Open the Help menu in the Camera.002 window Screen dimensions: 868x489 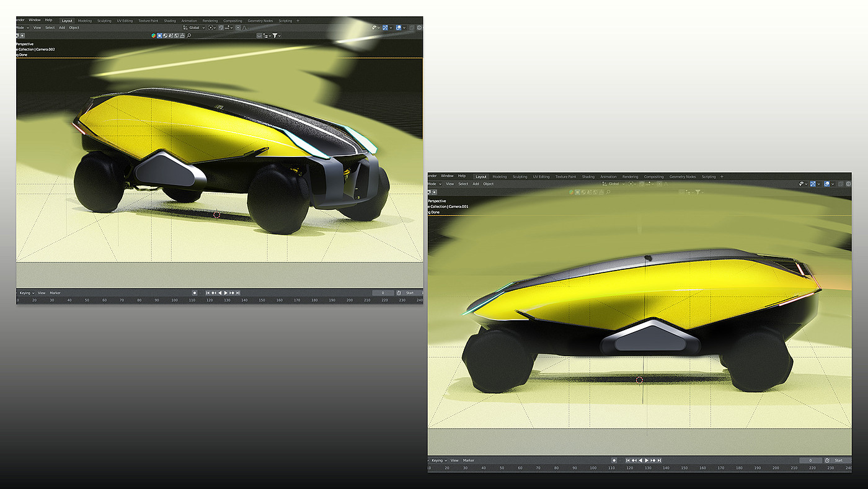point(48,20)
